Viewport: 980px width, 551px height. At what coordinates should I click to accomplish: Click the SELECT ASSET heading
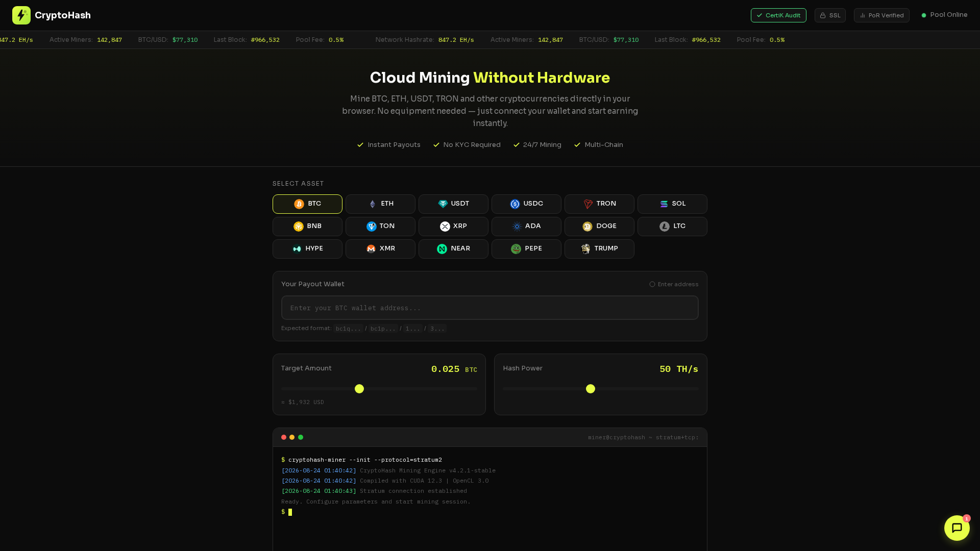click(298, 184)
